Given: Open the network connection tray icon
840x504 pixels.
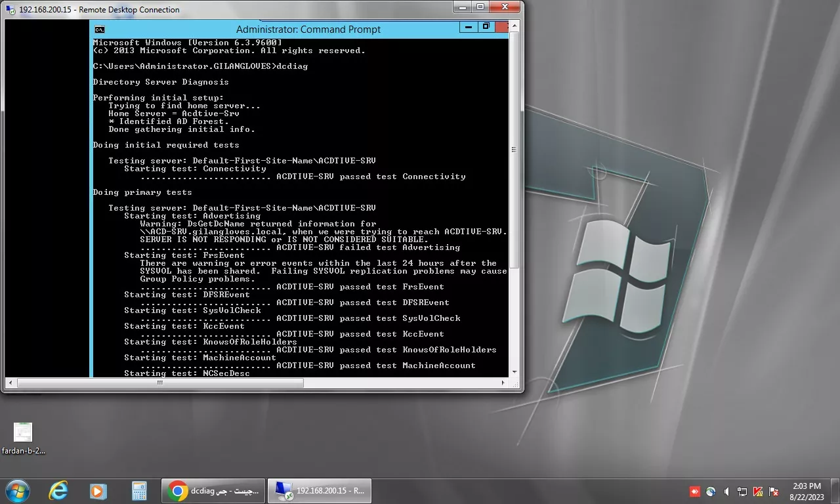Looking at the screenshot, I should click(x=742, y=491).
